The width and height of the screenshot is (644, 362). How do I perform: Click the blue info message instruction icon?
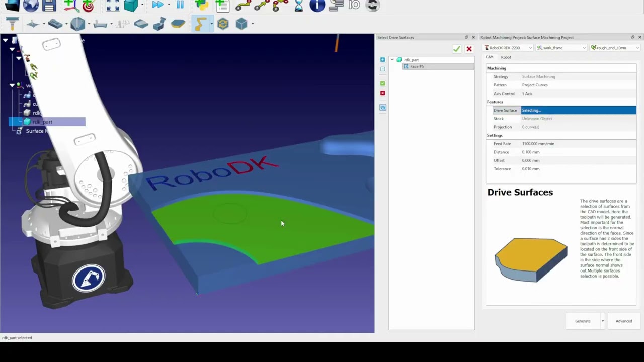tap(317, 6)
